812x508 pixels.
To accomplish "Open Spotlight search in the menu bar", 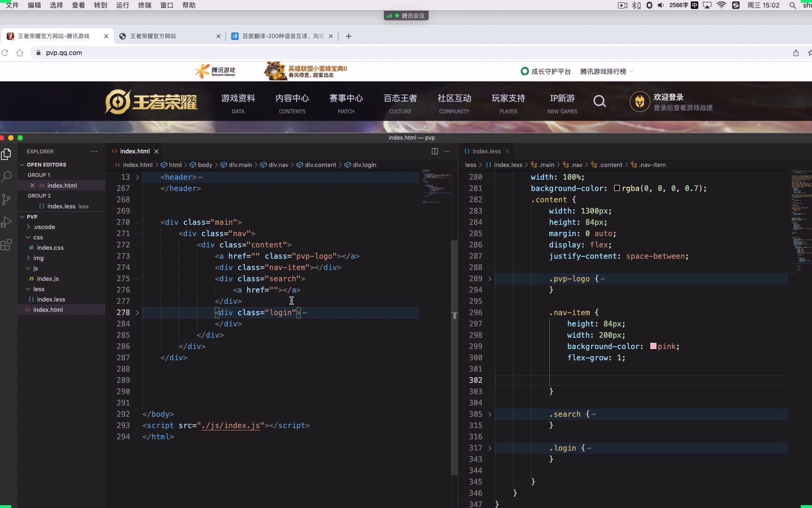I will tap(793, 5).
